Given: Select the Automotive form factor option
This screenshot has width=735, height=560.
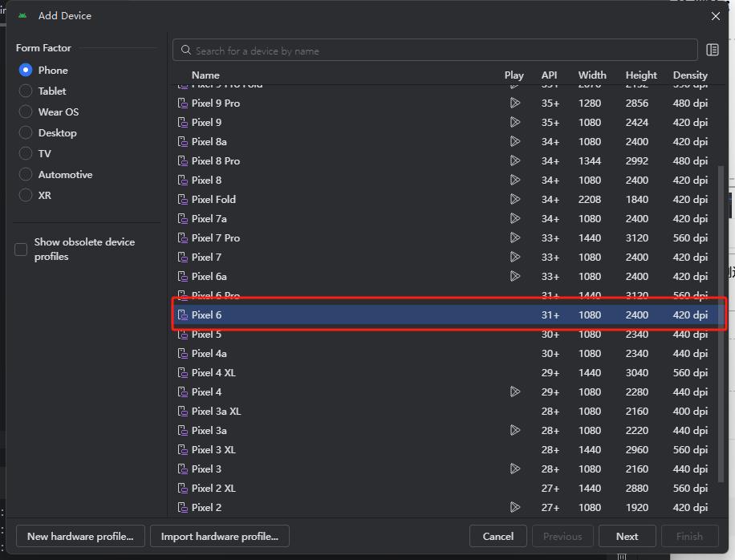Looking at the screenshot, I should click(26, 175).
